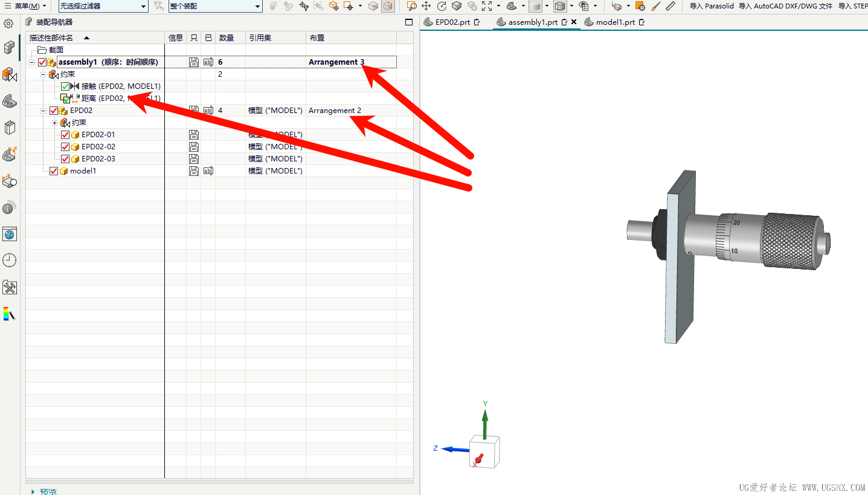Toggle the 接触 (EPD02, MODEL1) constraint checkbox
This screenshot has height=495, width=868.
tap(65, 86)
